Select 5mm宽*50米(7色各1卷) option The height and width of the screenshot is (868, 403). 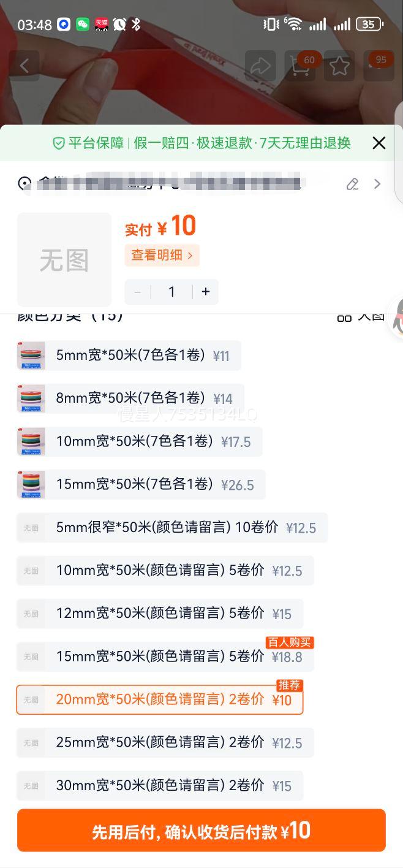pos(129,356)
